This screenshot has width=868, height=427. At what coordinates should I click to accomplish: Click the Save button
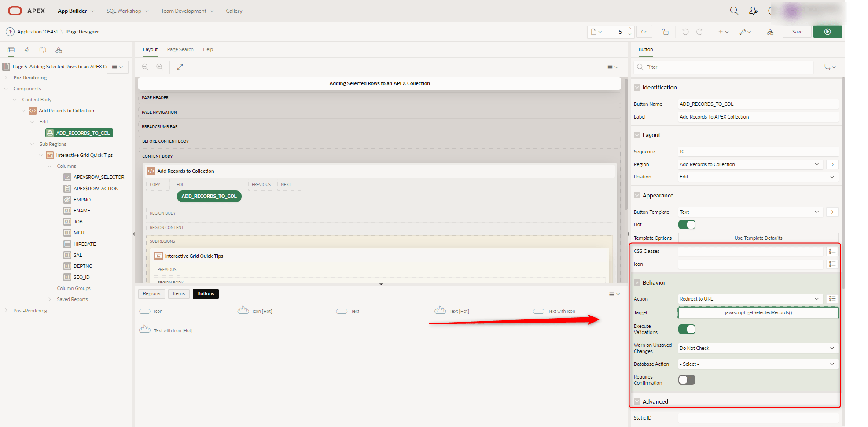pyautogui.click(x=797, y=32)
